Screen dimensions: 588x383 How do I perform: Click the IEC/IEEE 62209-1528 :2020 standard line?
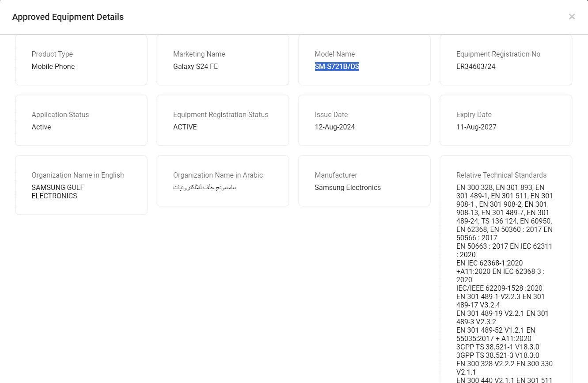point(499,288)
